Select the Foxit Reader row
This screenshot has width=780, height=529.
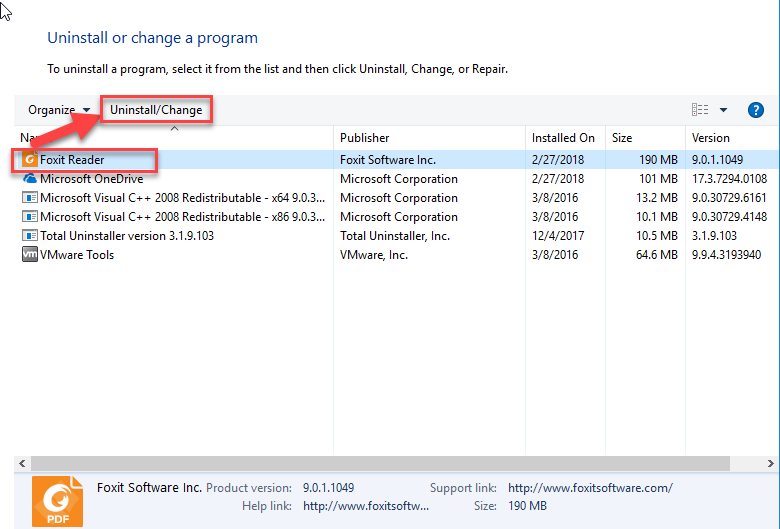point(396,160)
